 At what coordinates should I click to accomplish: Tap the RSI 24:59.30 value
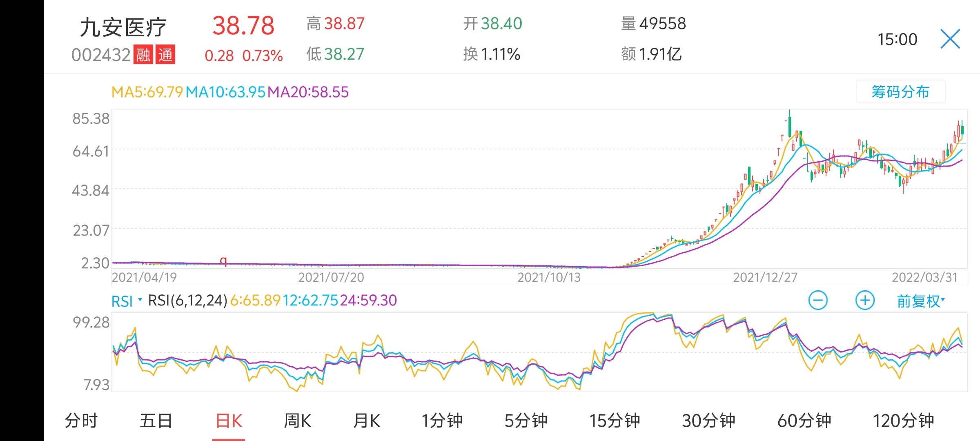point(368,301)
